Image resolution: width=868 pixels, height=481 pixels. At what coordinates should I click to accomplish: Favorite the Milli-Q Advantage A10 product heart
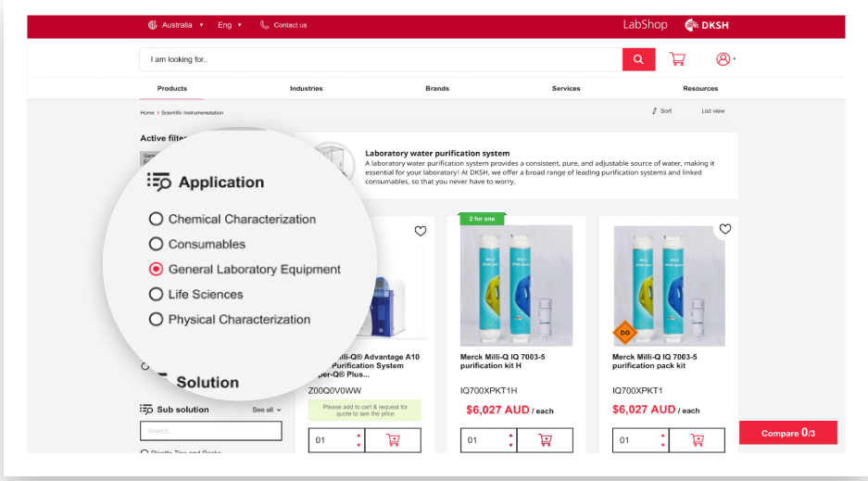point(421,231)
